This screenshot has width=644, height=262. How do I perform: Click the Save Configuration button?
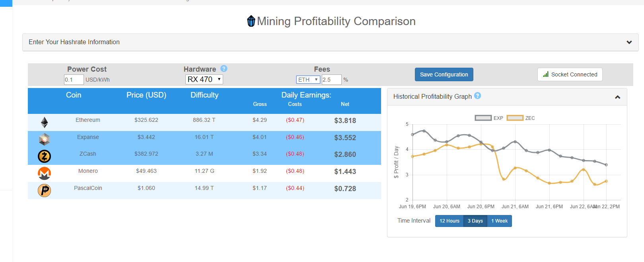pos(444,74)
